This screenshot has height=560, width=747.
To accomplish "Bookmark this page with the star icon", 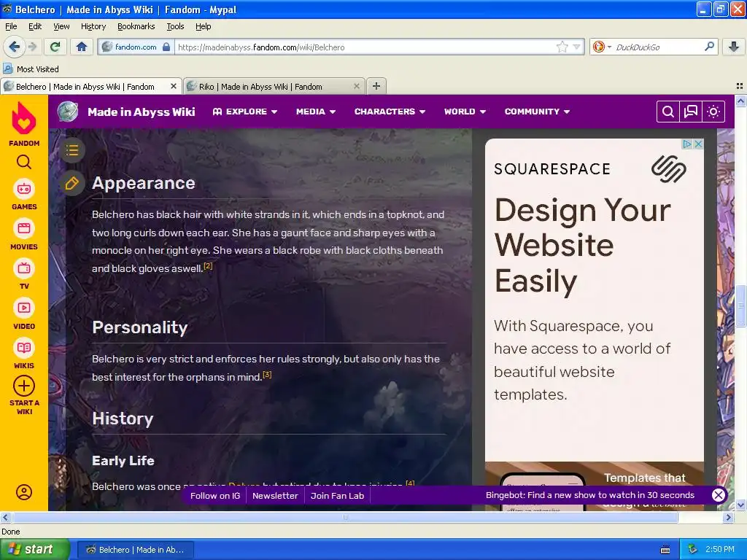I will pos(562,47).
